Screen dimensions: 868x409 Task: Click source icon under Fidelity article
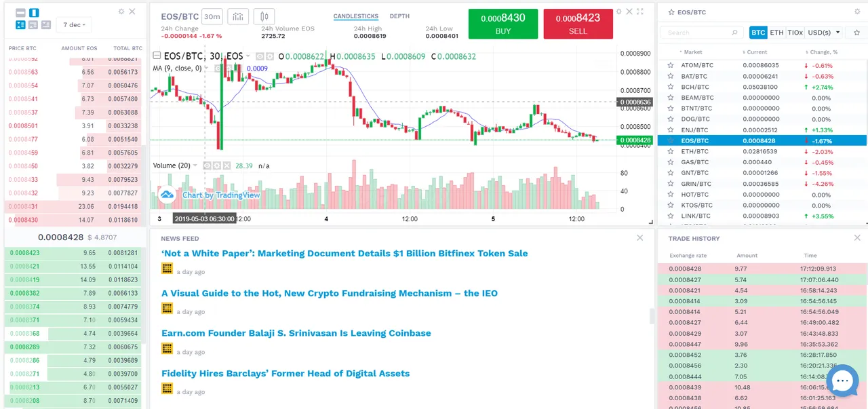(x=167, y=388)
